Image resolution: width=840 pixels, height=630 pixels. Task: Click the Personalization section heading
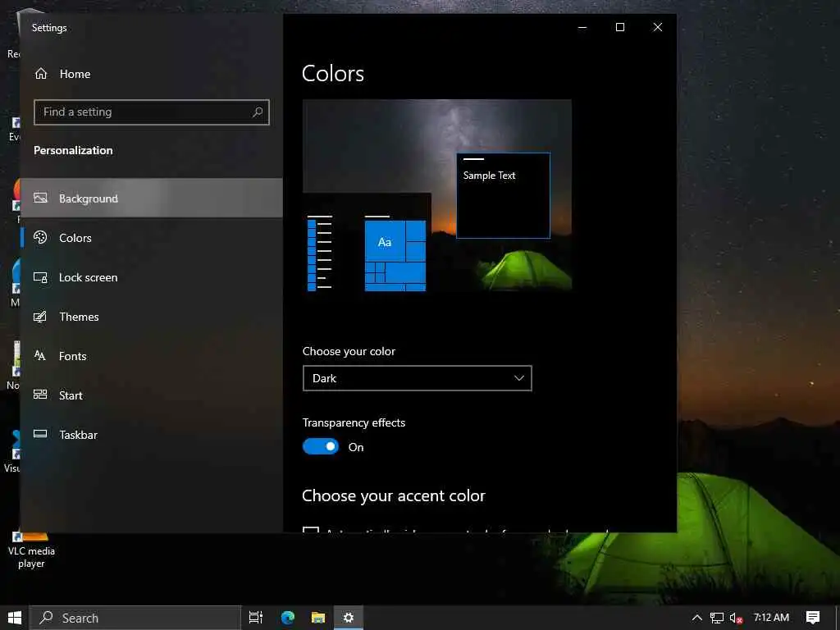pyautogui.click(x=73, y=151)
